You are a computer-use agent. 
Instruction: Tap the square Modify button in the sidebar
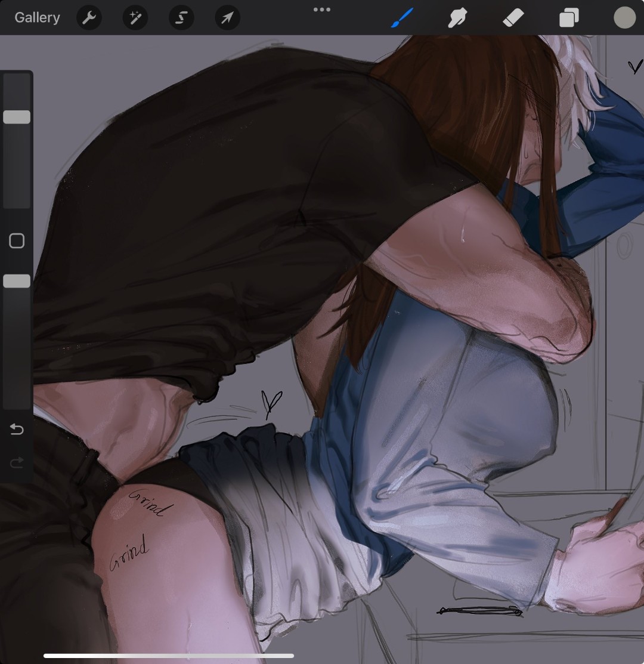point(17,241)
